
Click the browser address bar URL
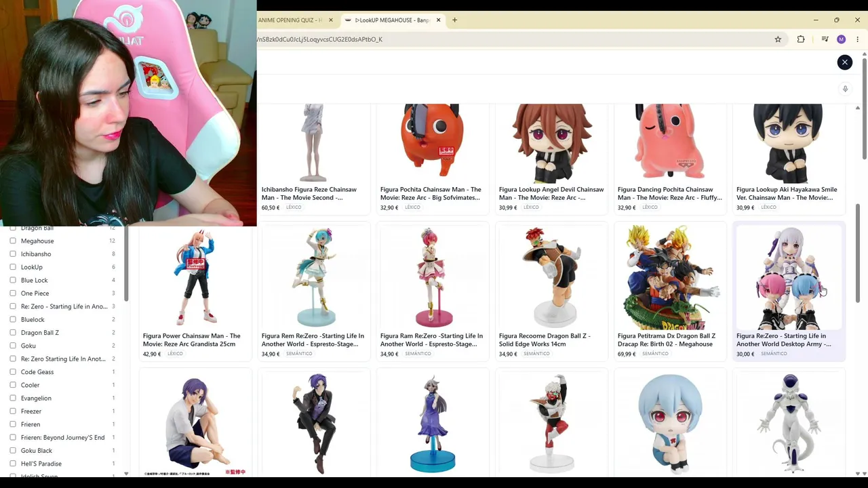(x=319, y=39)
